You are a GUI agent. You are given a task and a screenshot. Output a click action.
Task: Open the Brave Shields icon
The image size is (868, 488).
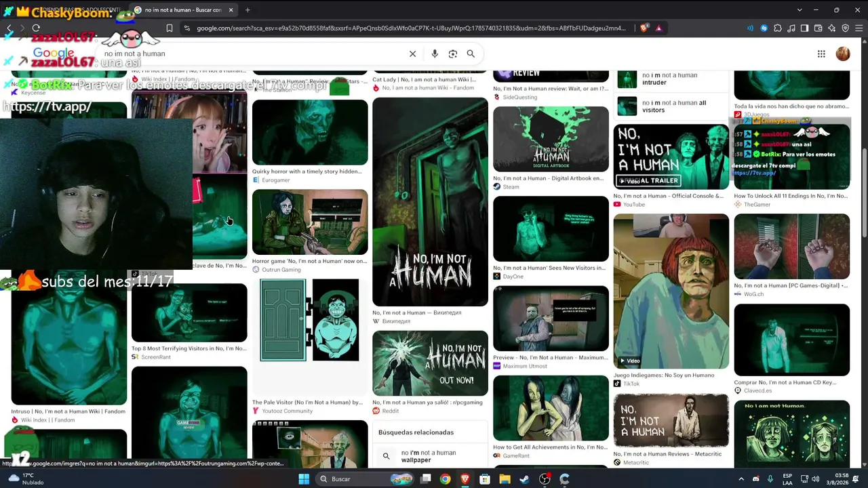tap(644, 28)
